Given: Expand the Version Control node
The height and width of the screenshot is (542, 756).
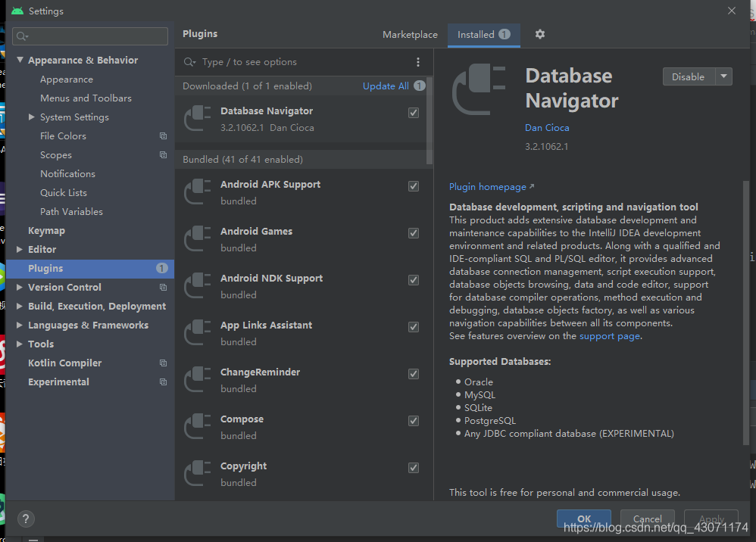Looking at the screenshot, I should 19,287.
